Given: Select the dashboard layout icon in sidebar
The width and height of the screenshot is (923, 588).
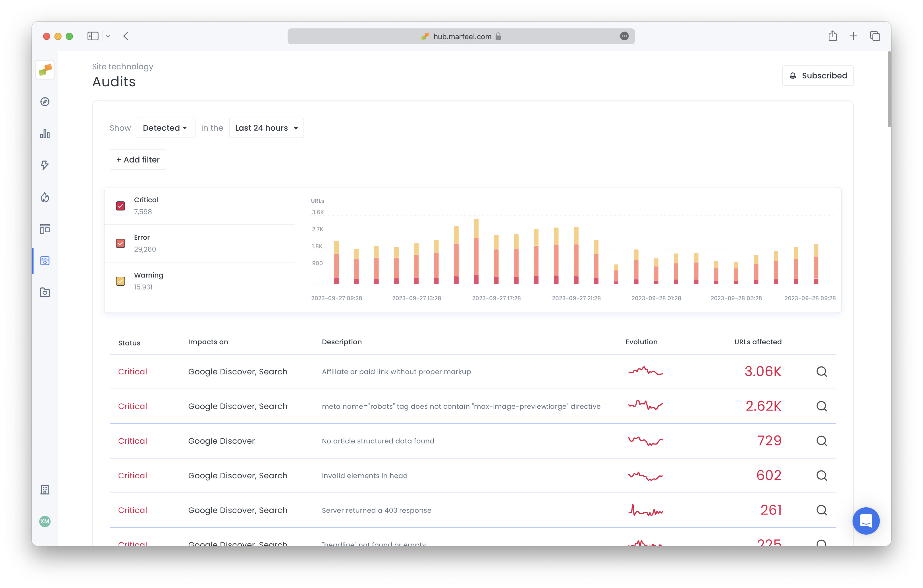Looking at the screenshot, I should click(x=45, y=229).
